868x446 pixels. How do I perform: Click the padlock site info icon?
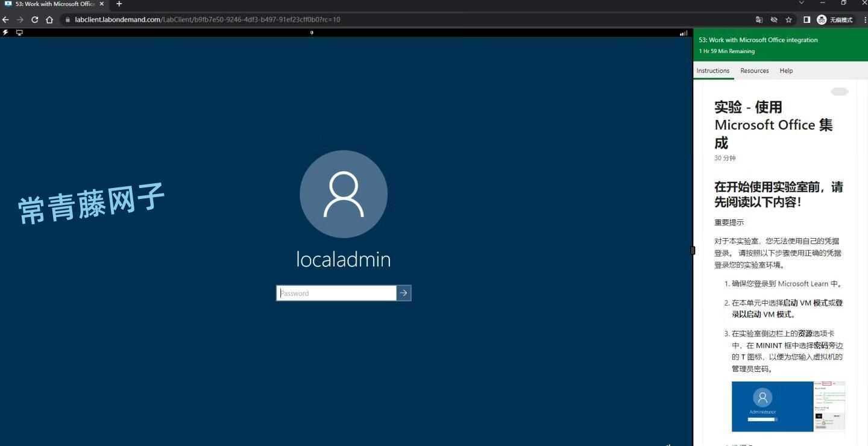point(68,19)
